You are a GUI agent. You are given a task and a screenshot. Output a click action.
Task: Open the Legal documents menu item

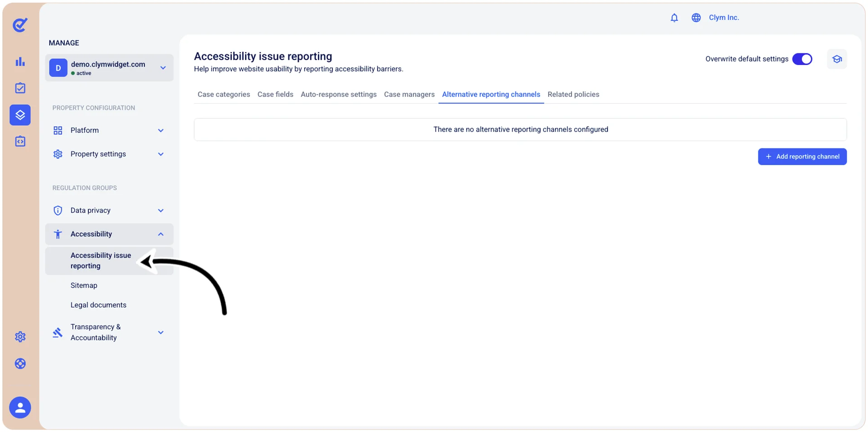pyautogui.click(x=98, y=305)
